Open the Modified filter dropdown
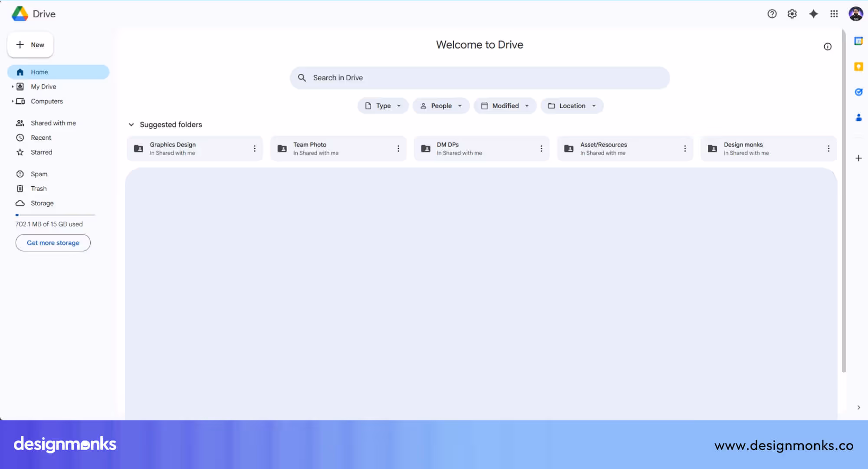Viewport: 868px width, 469px height. [505, 106]
